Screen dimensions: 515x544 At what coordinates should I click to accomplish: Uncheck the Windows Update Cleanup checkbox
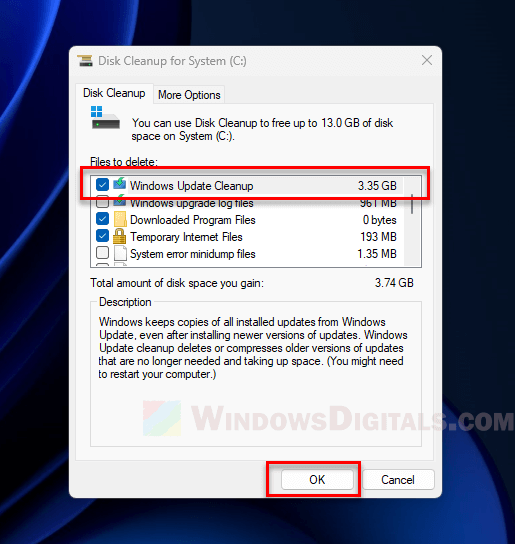tap(102, 185)
